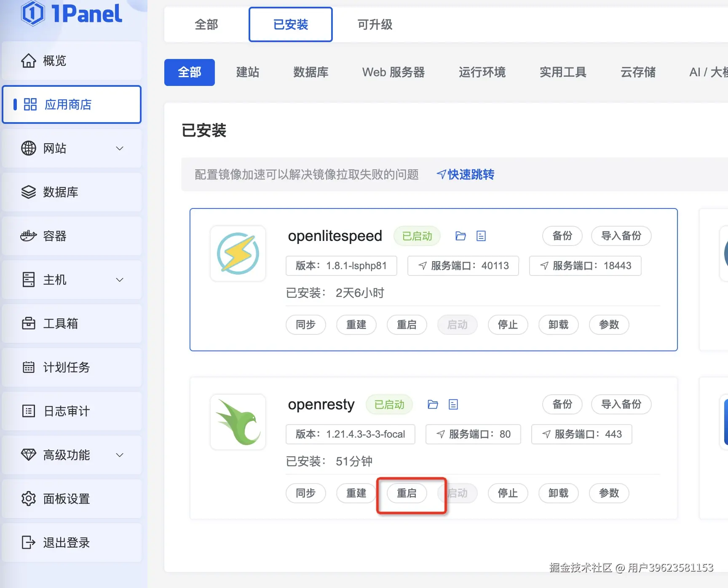Image resolution: width=728 pixels, height=588 pixels.
Task: Select the 数据库 category filter
Action: point(310,72)
